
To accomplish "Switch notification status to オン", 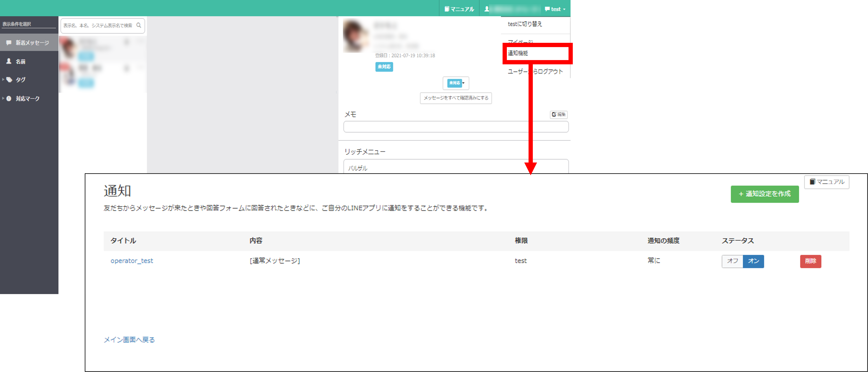I will tap(753, 261).
